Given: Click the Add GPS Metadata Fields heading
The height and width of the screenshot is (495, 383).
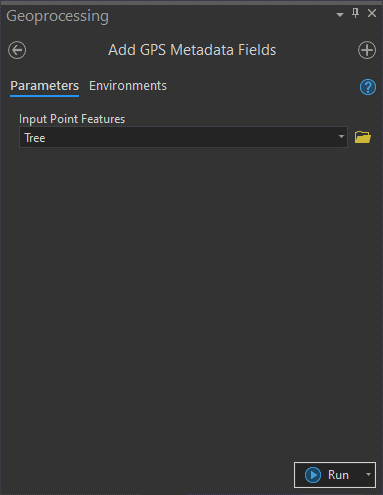Looking at the screenshot, I should pos(192,50).
